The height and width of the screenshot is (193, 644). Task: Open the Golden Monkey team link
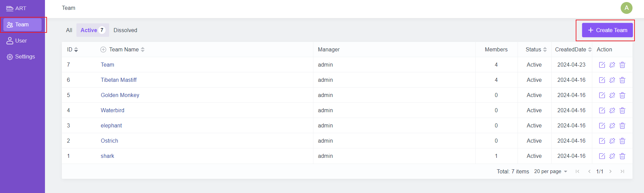point(120,95)
